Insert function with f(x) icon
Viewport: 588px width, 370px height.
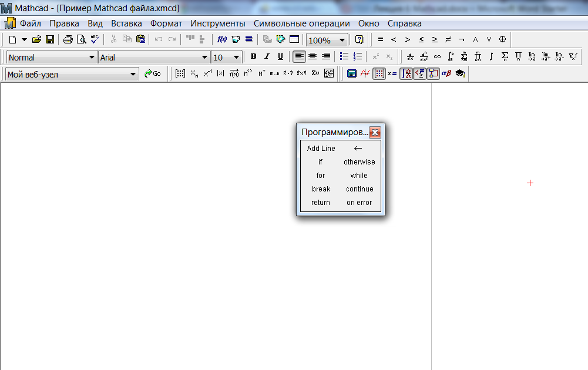(222, 39)
